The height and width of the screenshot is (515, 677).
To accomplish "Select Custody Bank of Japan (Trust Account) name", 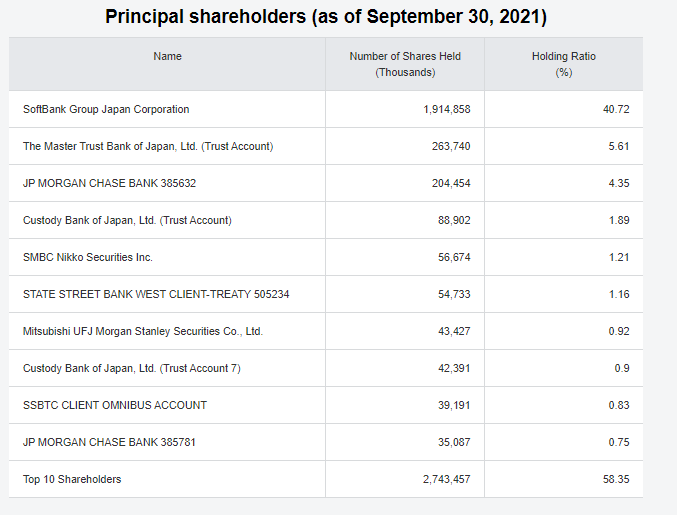I will 127,220.
